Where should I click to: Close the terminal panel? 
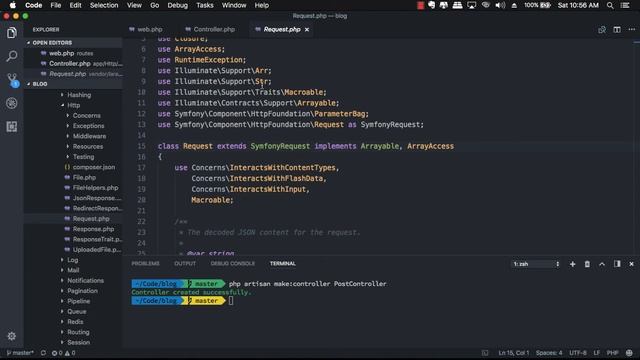point(631,264)
